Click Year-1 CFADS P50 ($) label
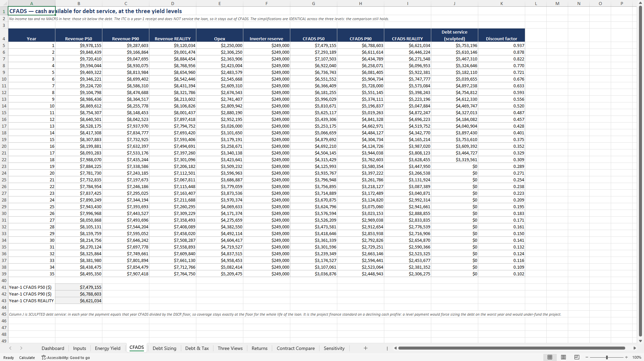 point(32,287)
